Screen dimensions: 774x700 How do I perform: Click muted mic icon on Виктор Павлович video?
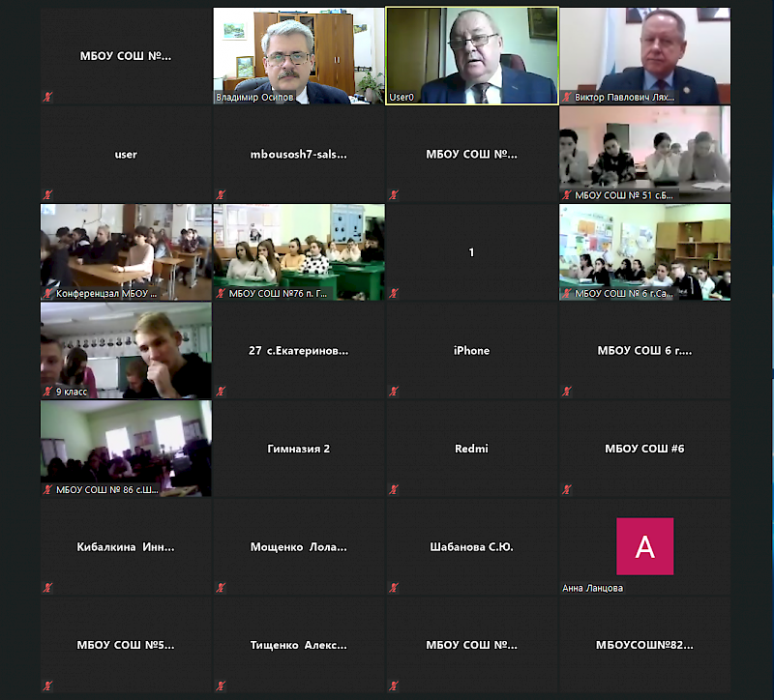(x=567, y=98)
